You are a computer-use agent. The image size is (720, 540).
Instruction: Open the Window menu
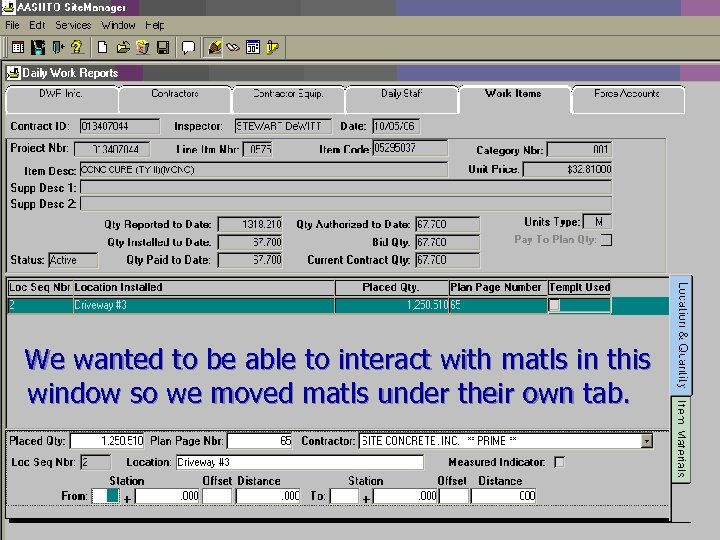118,25
